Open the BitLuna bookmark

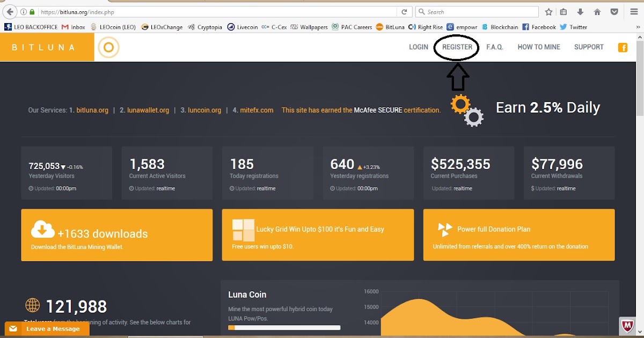pyautogui.click(x=390, y=27)
